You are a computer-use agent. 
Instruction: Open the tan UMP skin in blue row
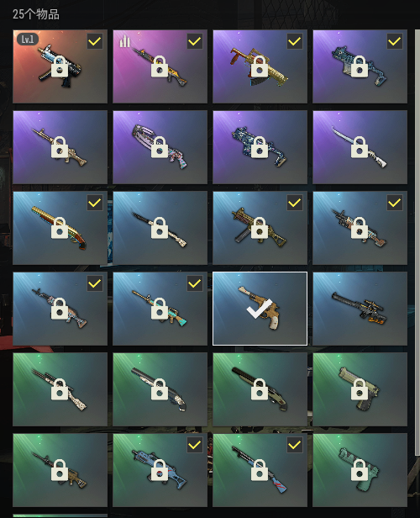260,228
